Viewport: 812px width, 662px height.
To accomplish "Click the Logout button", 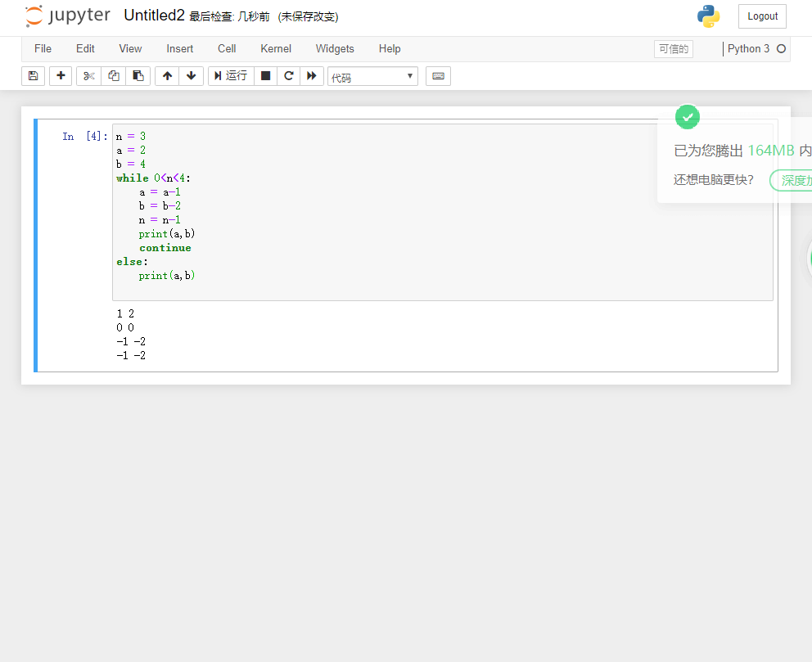I will [761, 16].
